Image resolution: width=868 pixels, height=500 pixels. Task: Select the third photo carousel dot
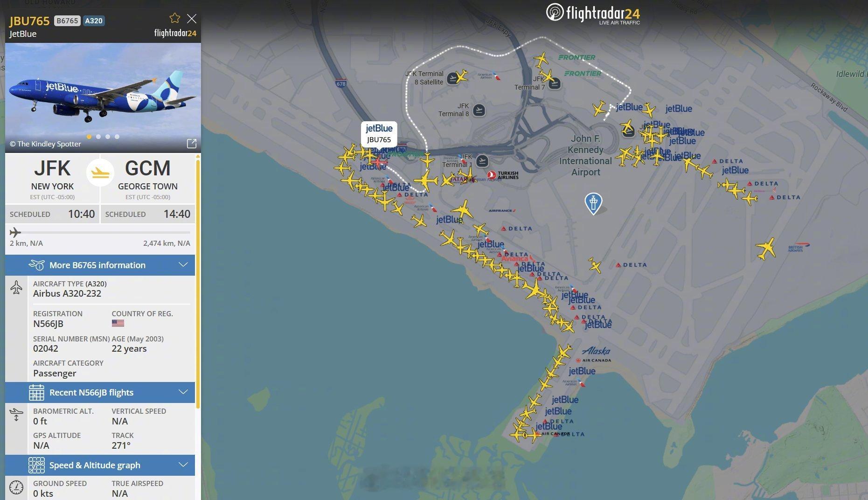108,137
